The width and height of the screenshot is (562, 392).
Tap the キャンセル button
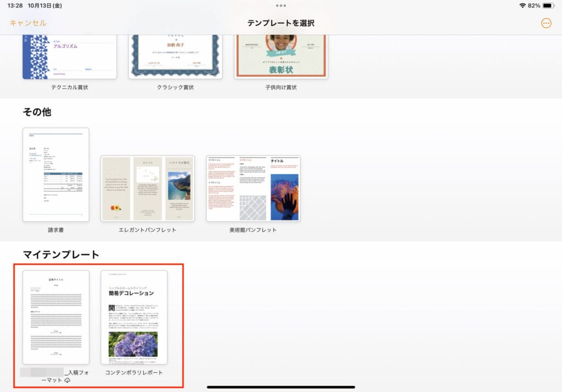28,23
